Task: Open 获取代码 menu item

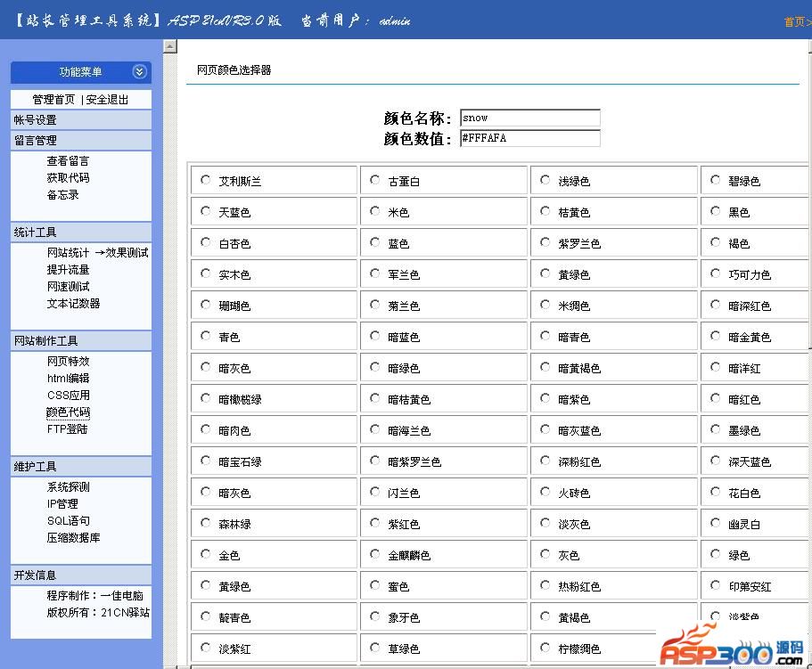Action: pos(68,178)
